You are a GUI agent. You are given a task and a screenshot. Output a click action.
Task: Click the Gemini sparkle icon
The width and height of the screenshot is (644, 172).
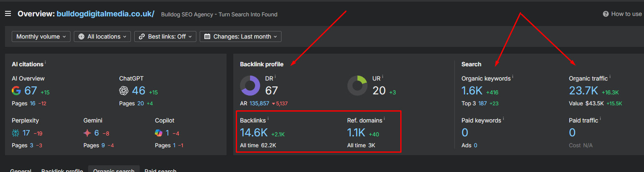pos(87,133)
